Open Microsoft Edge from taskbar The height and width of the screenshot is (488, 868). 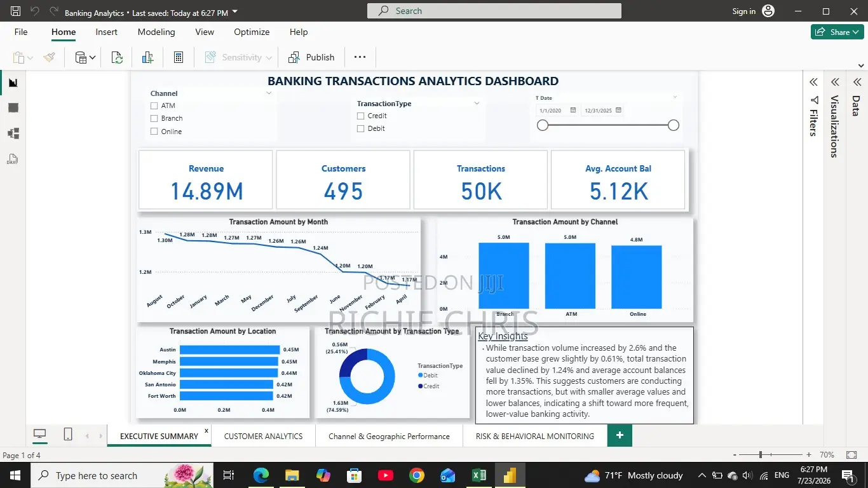261,475
